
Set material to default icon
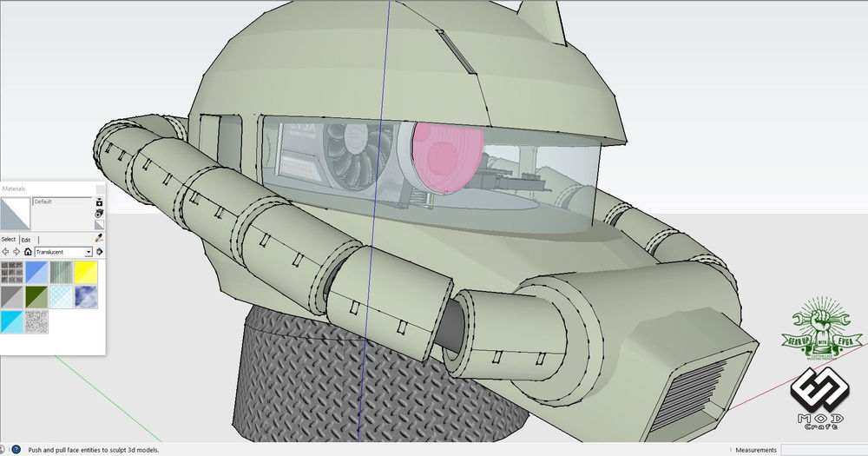(x=100, y=224)
